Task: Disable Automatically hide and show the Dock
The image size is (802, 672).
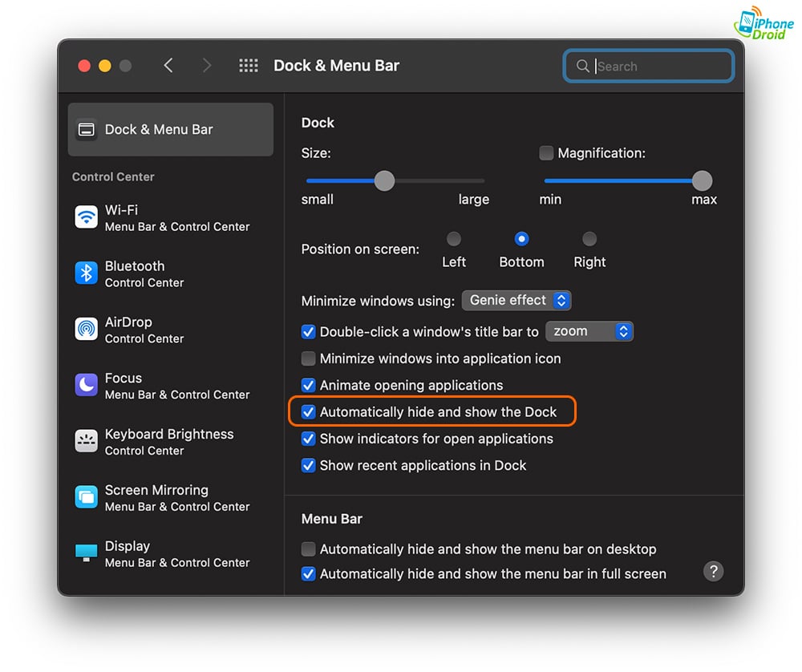Action: [309, 411]
